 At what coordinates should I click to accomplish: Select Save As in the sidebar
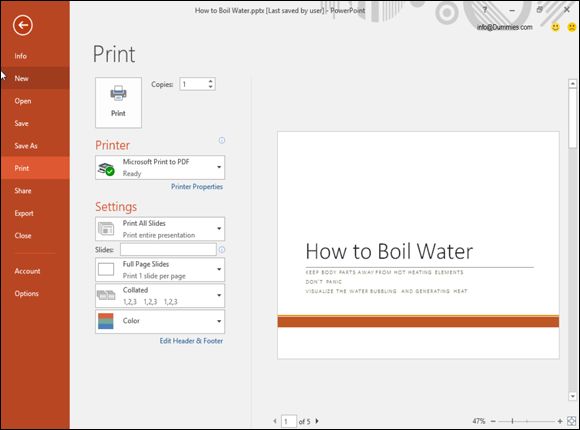click(x=26, y=146)
